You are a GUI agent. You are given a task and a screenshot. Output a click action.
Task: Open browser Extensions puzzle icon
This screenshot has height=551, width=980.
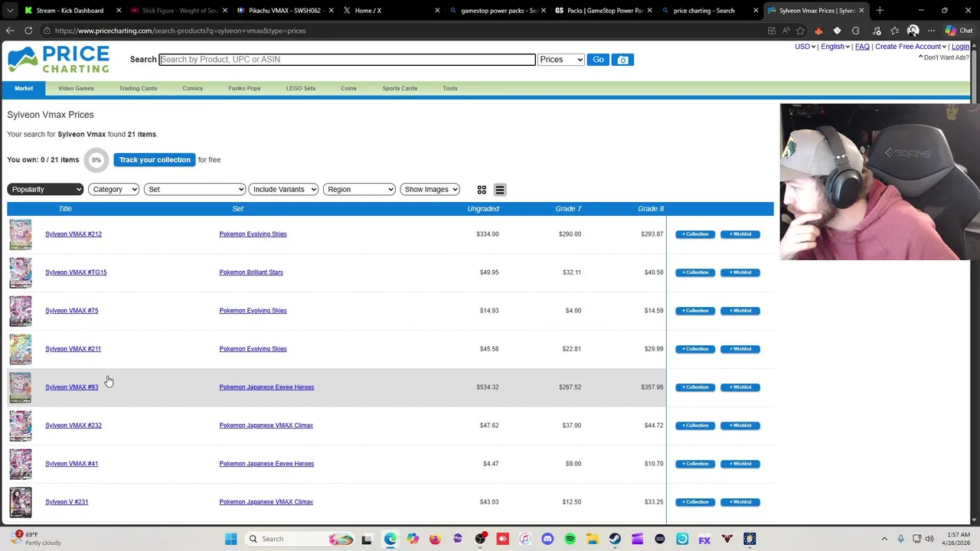click(x=855, y=31)
